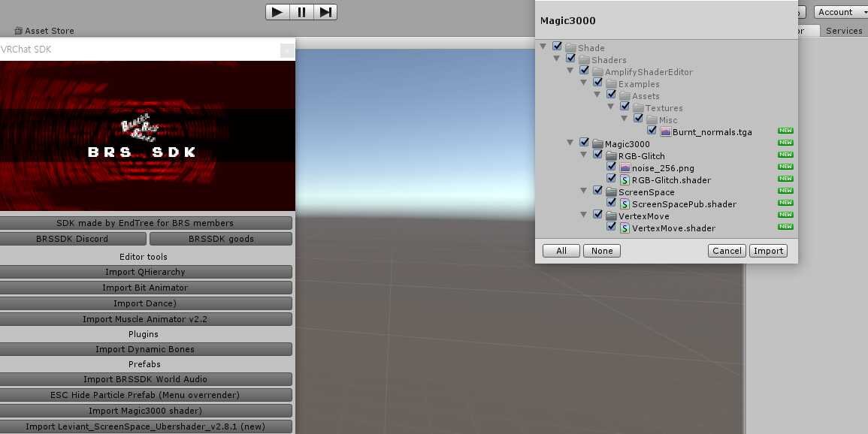Select the RGB-Glitch.shader file icon
868x434 pixels.
click(x=625, y=180)
